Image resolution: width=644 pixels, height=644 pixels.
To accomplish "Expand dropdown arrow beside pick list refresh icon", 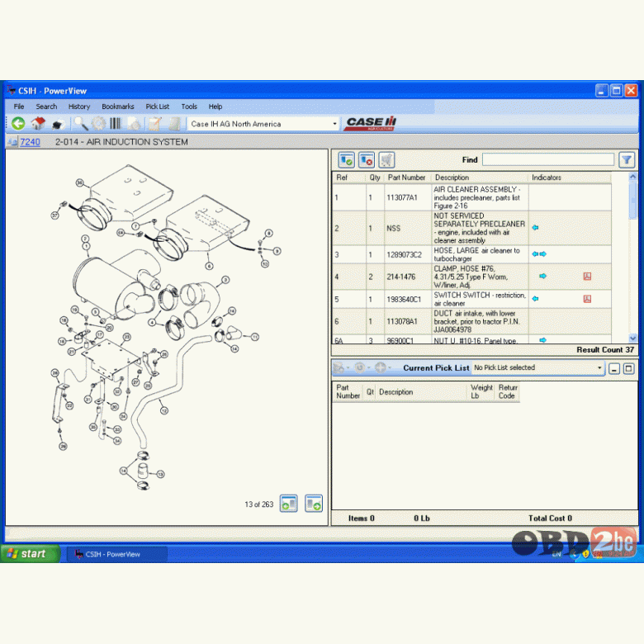I will (369, 368).
